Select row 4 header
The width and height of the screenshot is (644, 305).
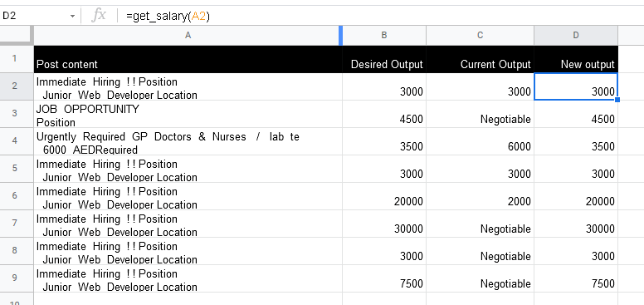[17, 141]
